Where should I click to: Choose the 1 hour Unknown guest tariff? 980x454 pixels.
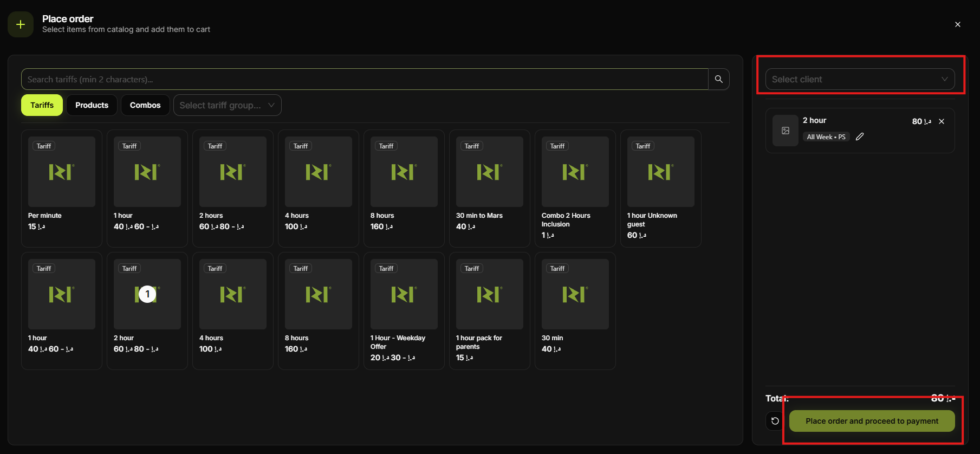pyautogui.click(x=661, y=188)
